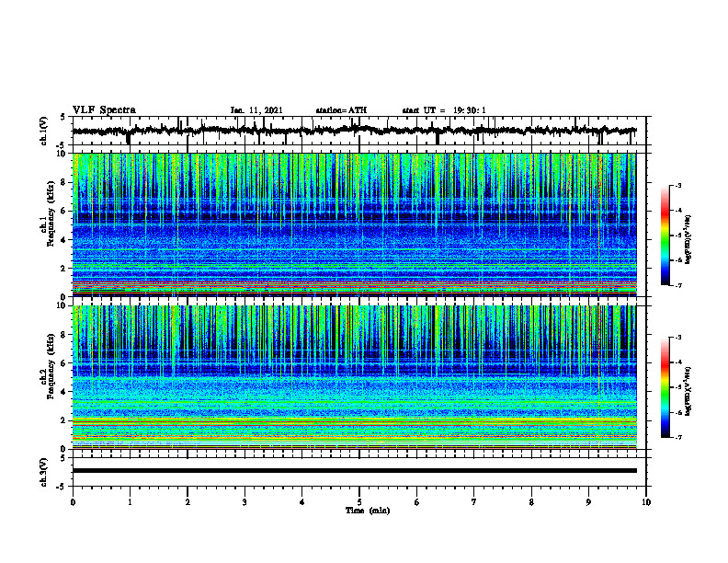Image resolution: width=728 pixels, height=563 pixels.
Task: Click the "station=ATH" label
Action: pos(341,110)
